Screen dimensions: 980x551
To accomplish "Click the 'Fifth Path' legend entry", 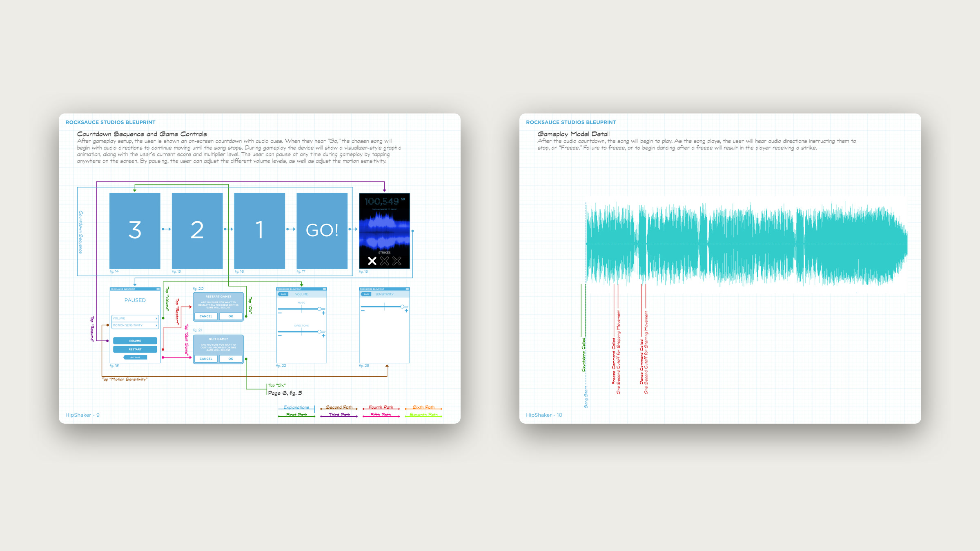I will (381, 415).
